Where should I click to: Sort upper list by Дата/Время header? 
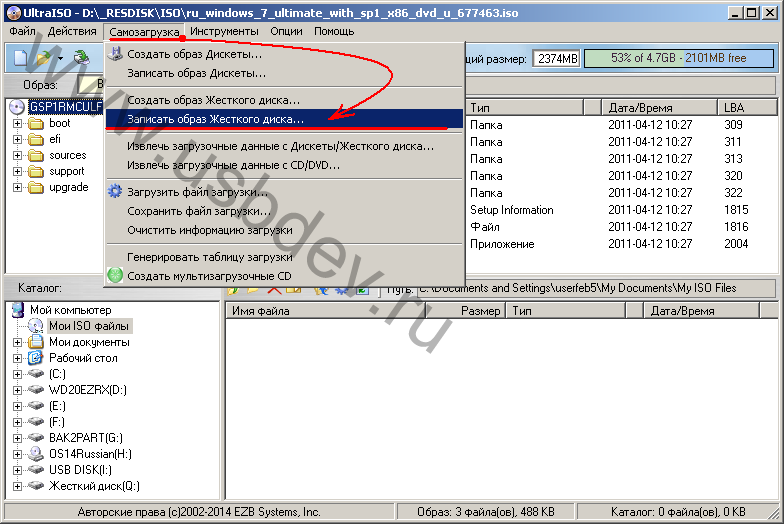point(658,108)
